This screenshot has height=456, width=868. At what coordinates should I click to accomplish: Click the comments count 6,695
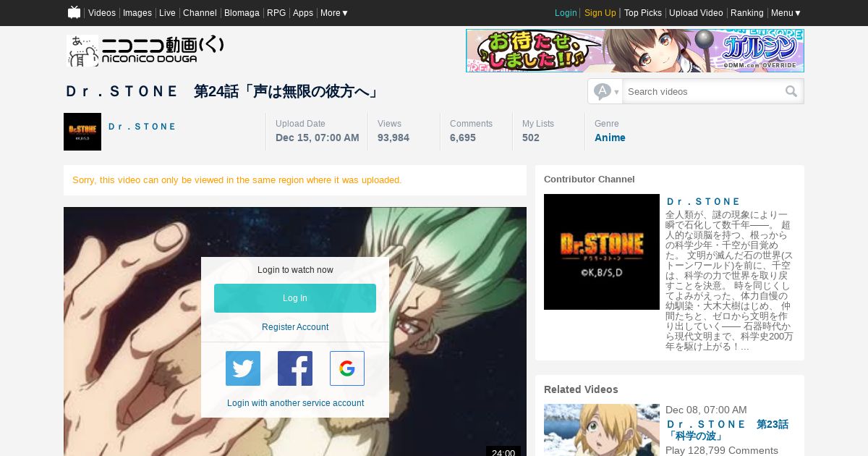tap(463, 138)
